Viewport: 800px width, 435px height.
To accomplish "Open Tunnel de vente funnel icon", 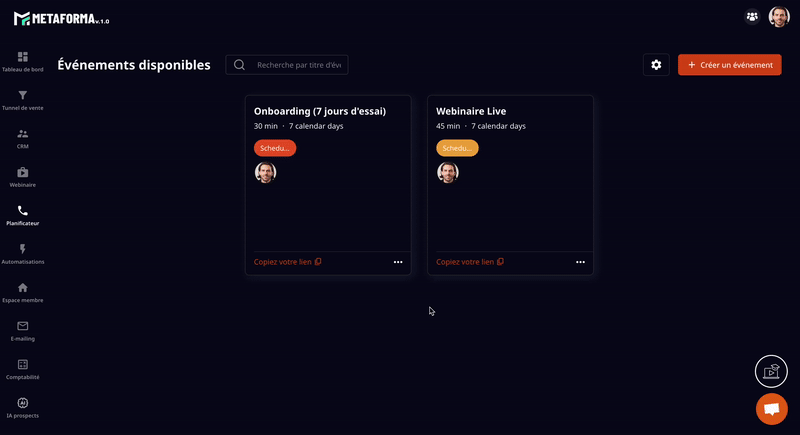I will (x=22, y=96).
